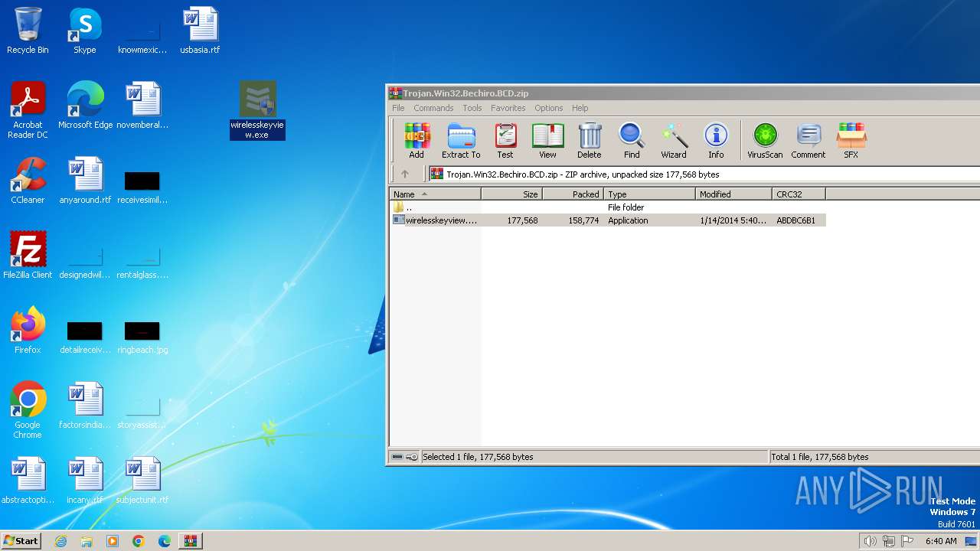Show archive Info
The image size is (980, 551).
[716, 141]
